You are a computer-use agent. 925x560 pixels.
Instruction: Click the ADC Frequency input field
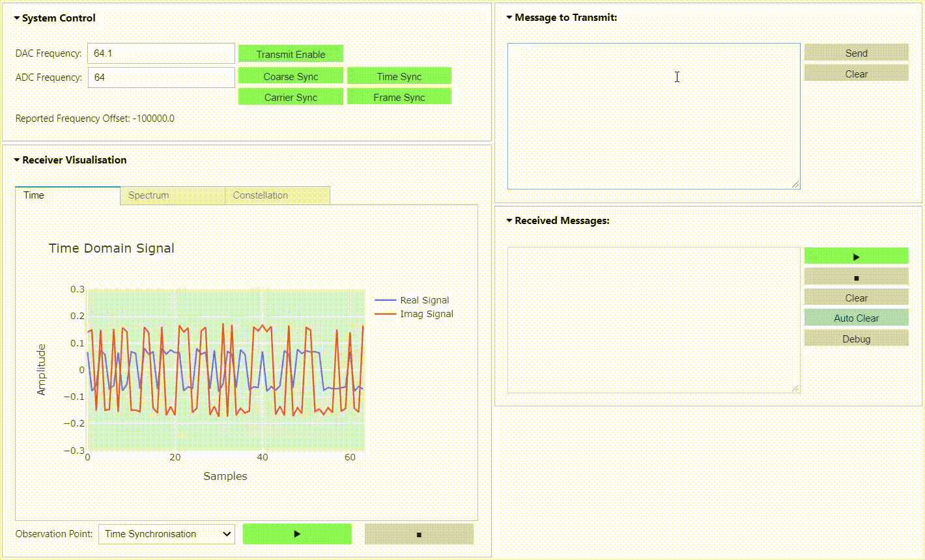[161, 77]
